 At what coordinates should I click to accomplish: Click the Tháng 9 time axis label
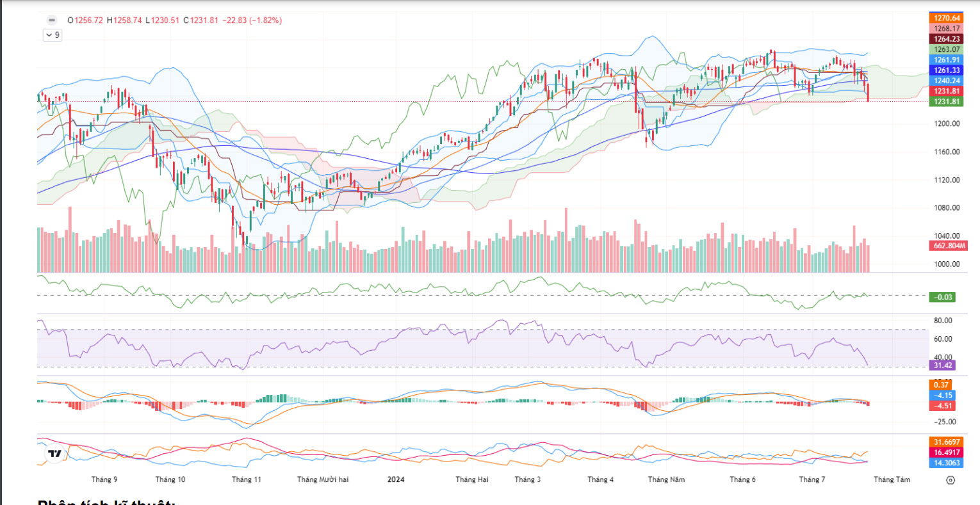(x=104, y=479)
